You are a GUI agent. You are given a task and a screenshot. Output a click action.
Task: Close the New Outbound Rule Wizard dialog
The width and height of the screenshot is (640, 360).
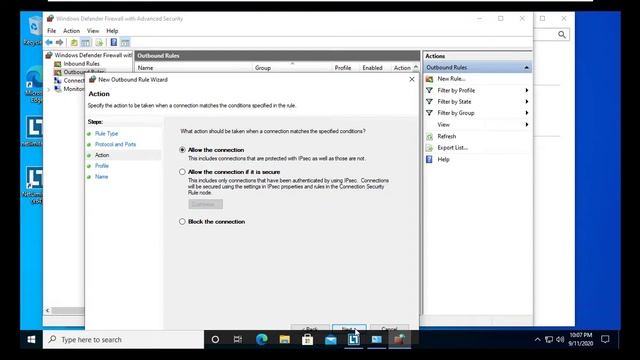(x=412, y=80)
